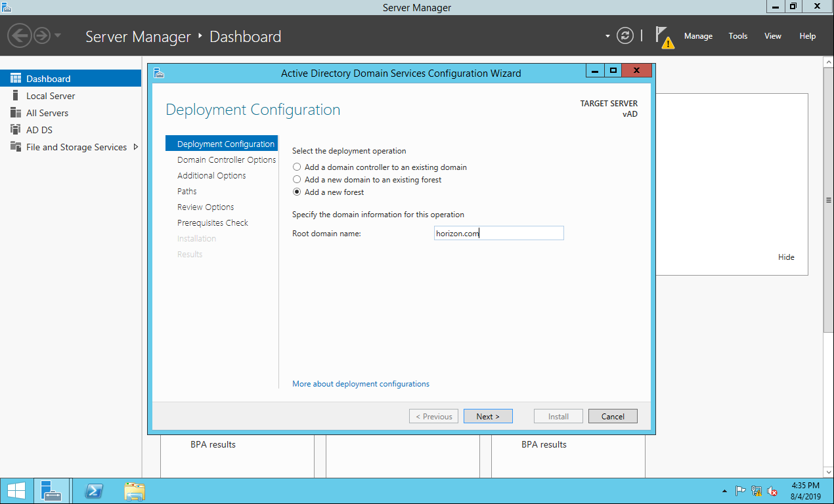Open the notifications flag with warning
Screen dimensions: 834x504
tap(664, 37)
